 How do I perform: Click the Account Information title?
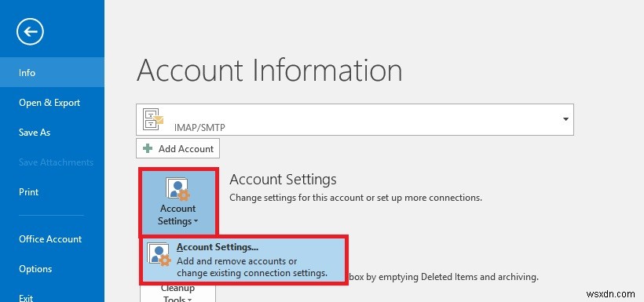pos(269,71)
